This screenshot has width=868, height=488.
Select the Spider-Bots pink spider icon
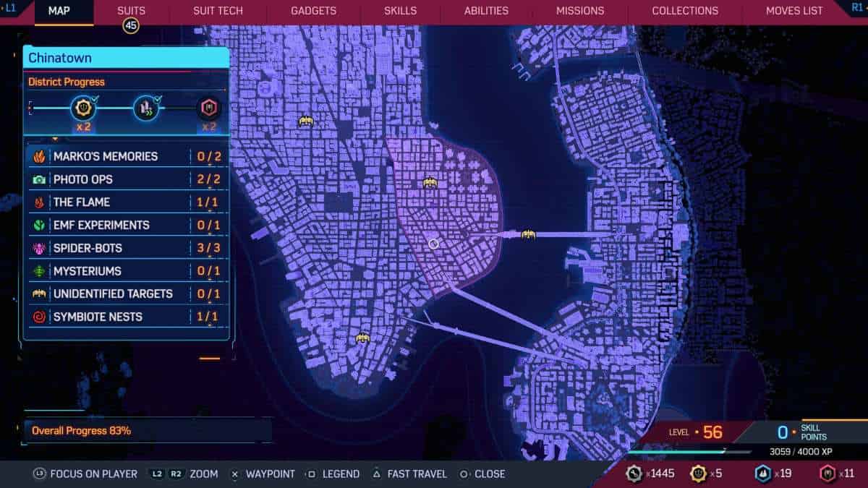click(x=39, y=248)
